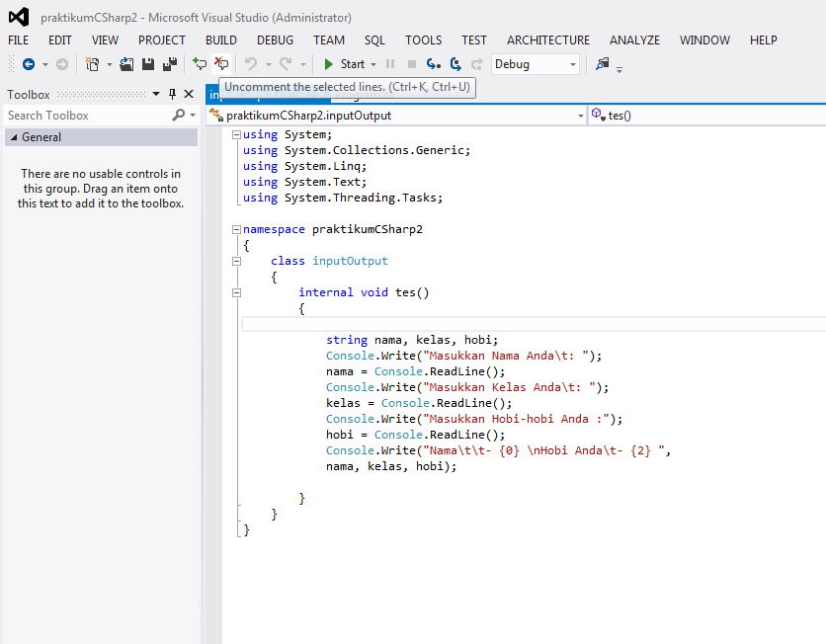Click the toolbar drag grip handle

coord(11,64)
